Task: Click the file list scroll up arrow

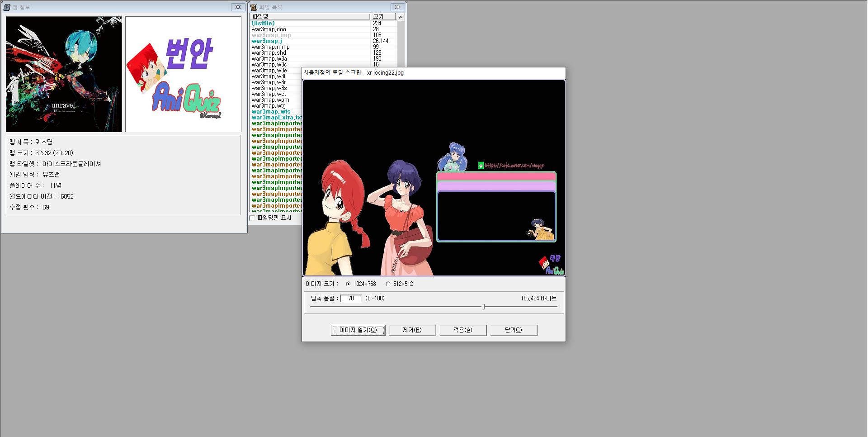Action: [x=401, y=17]
